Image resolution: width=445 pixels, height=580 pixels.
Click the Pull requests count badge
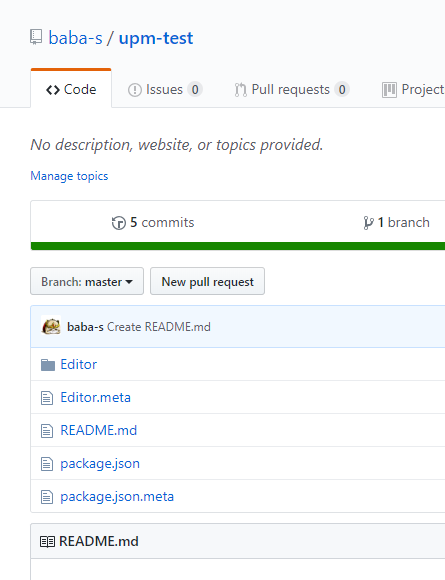342,90
